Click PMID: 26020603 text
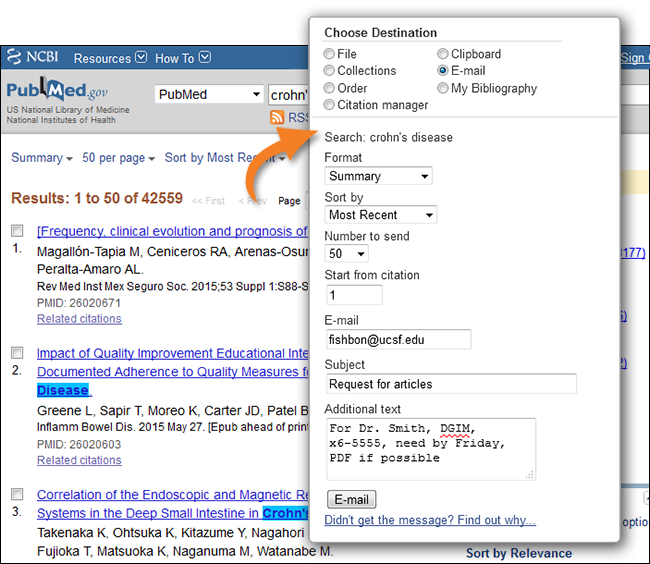This screenshot has width=650, height=564. [x=79, y=444]
